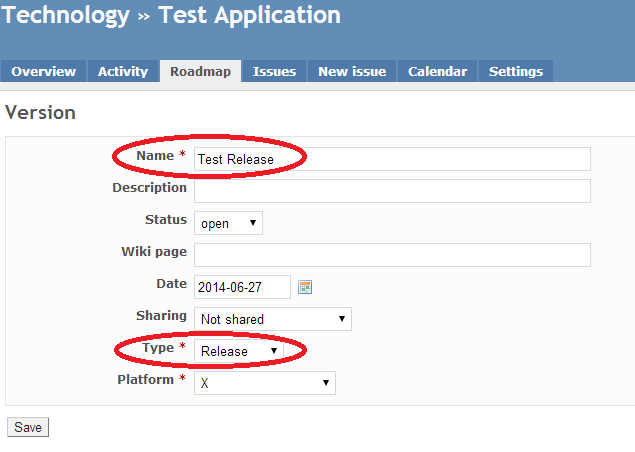Image resolution: width=635 pixels, height=452 pixels.
Task: Click the Test Application project title
Action: [x=249, y=15]
